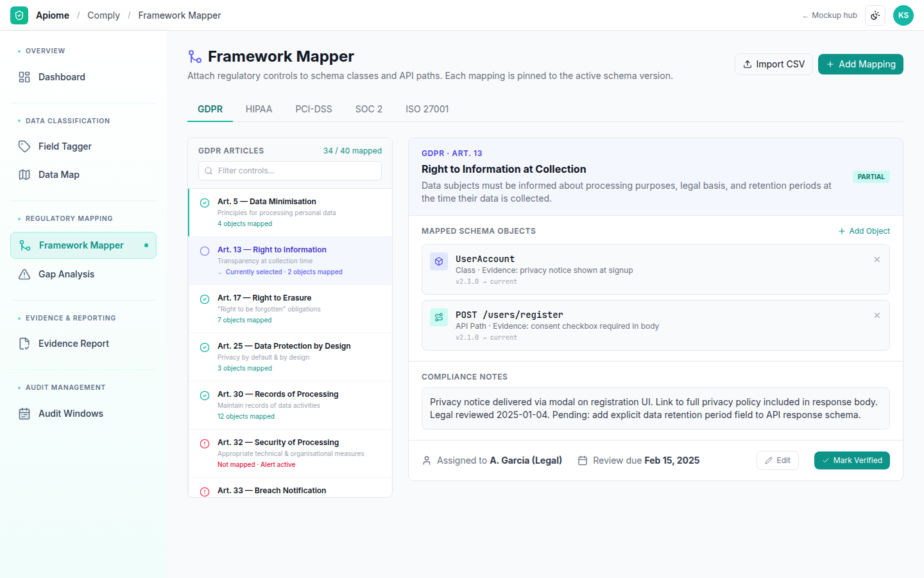The width and height of the screenshot is (924, 578).
Task: Click the POST /users/register API path icon
Action: [439, 317]
